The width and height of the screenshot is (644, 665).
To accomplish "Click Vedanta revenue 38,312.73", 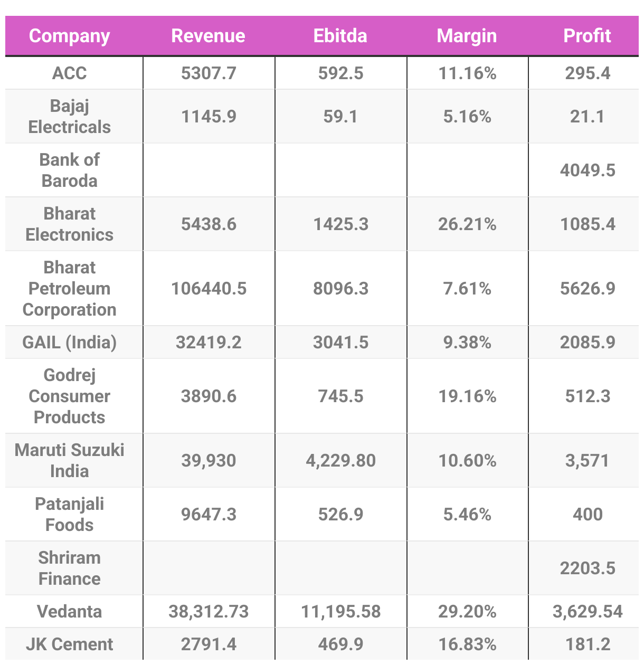I will 209,612.
